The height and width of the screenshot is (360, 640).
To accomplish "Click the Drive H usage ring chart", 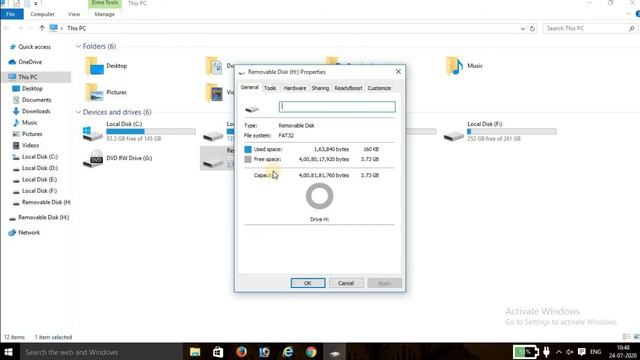I will click(x=320, y=196).
